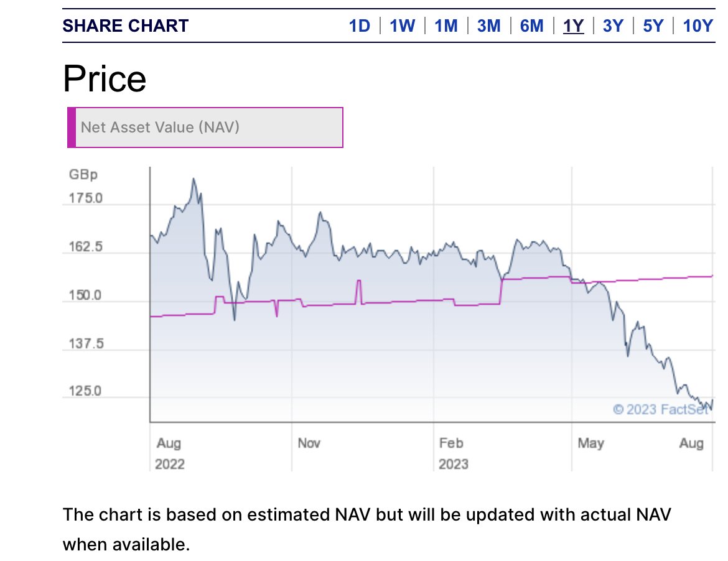Click the GBp axis unit label
This screenshot has height=561, width=728.
pos(83,175)
